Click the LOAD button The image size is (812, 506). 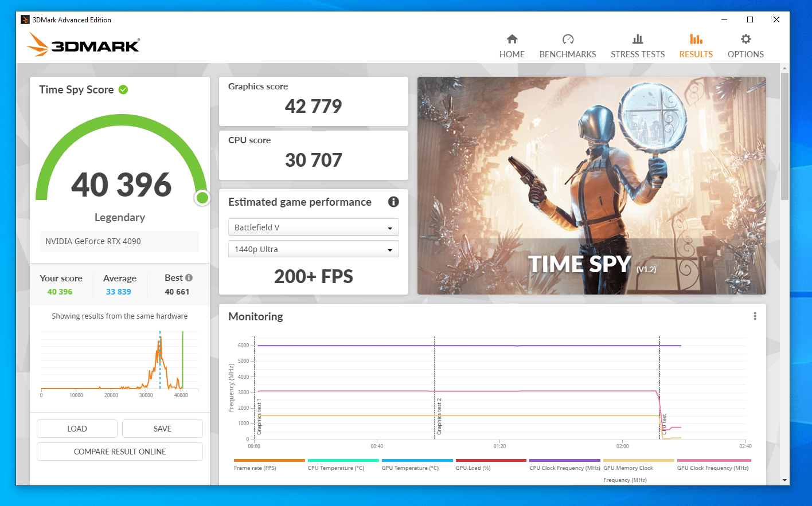pyautogui.click(x=77, y=429)
